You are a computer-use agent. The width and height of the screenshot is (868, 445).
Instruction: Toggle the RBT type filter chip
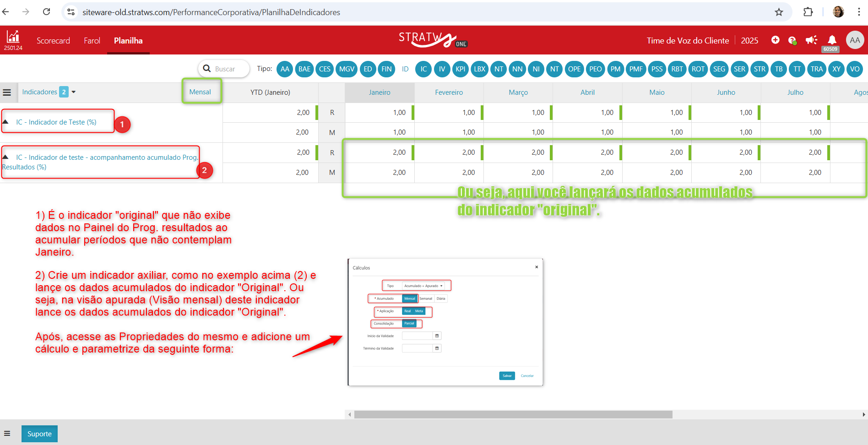point(677,69)
